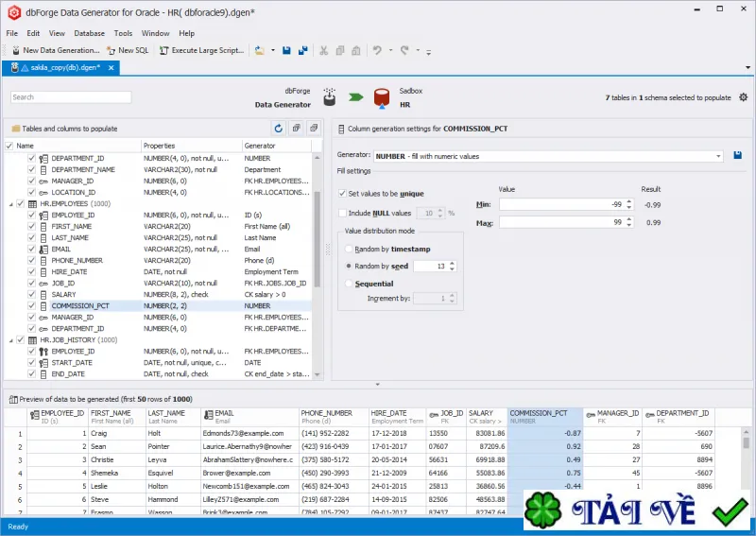Viewport: 756px width, 536px height.
Task: Click the green arrow between source and target
Action: (x=356, y=97)
